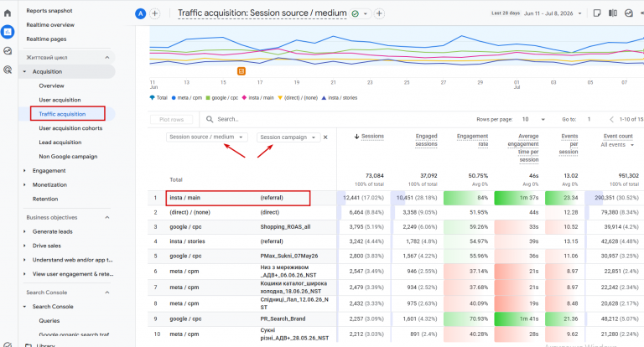Open Reports snapshot
The width and height of the screenshot is (644, 347).
click(49, 11)
